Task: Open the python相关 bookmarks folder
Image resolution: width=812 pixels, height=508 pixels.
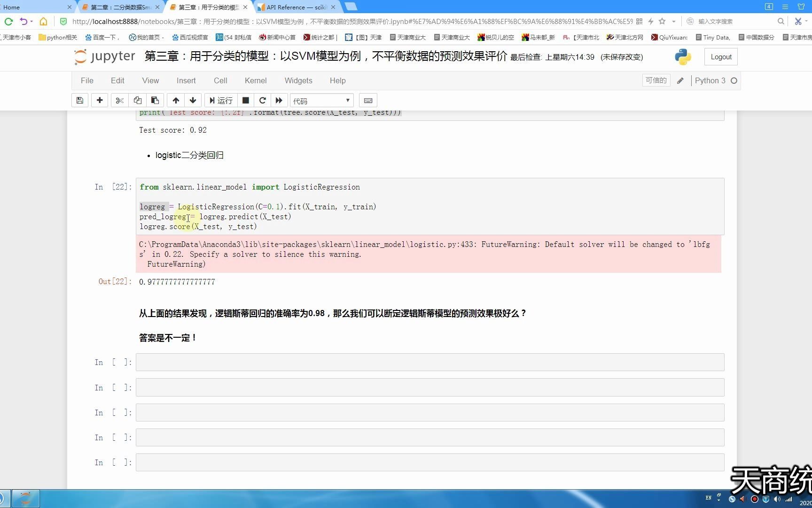Action: [x=58, y=37]
